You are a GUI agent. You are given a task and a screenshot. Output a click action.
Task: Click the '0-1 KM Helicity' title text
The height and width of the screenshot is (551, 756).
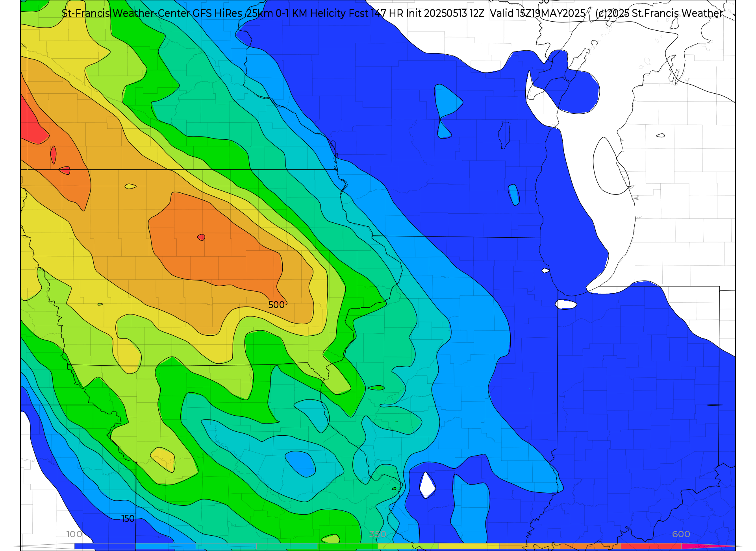(x=311, y=13)
